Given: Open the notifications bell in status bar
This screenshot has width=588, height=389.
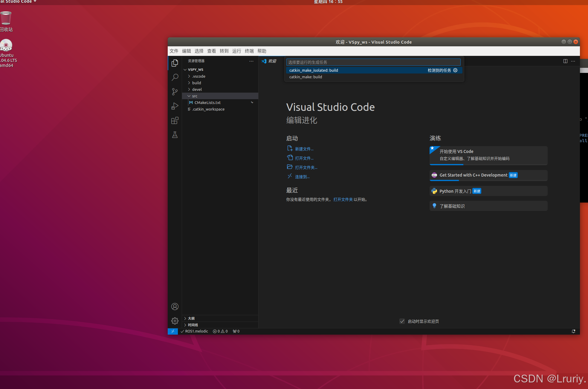Looking at the screenshot, I should [573, 331].
